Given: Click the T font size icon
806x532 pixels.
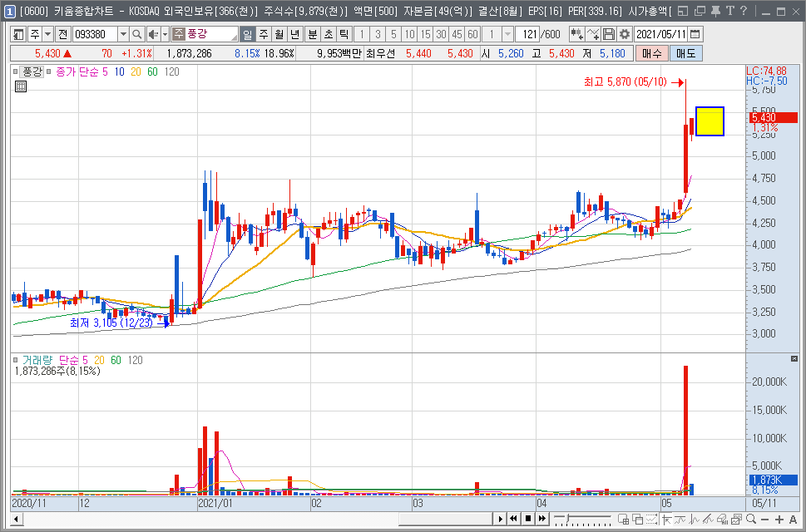Looking at the screenshot, I should click(729, 11).
